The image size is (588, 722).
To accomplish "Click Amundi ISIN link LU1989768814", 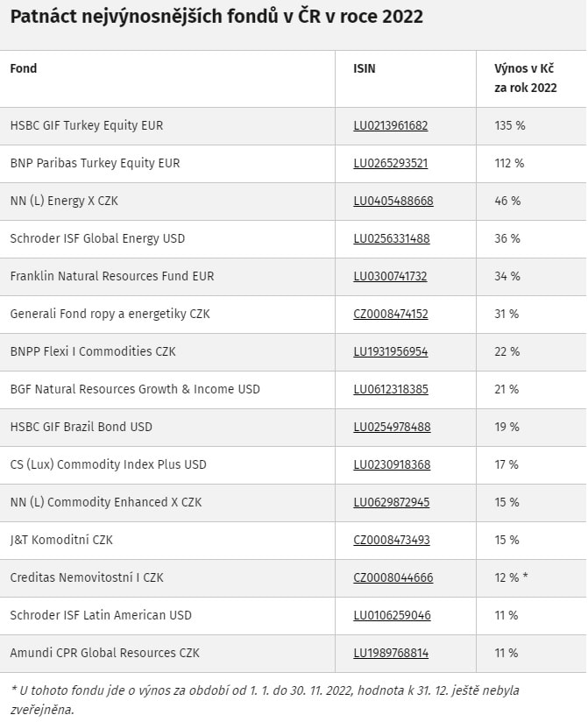I will pos(391,654).
